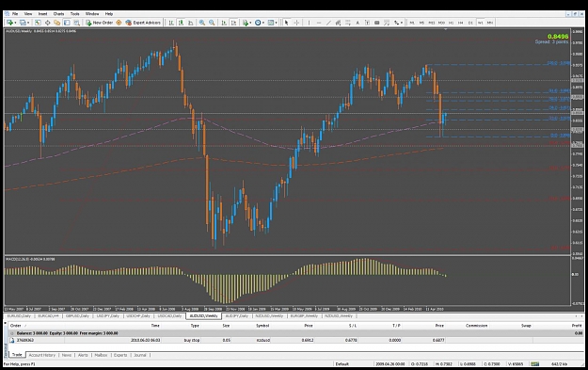Open the Experts terminal tab

pyautogui.click(x=120, y=355)
